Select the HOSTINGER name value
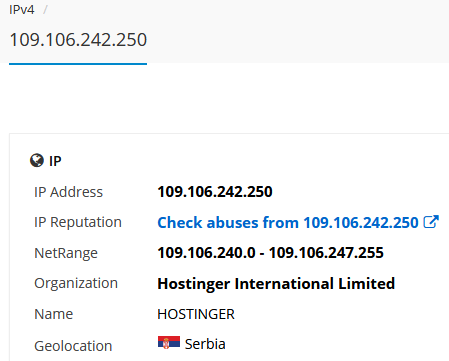 (196, 314)
